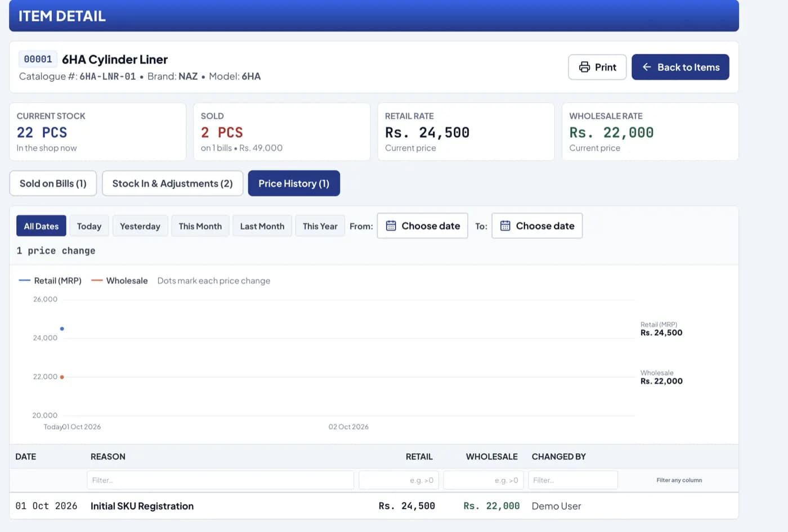
Task: Click the Retail Rate Rs. 24,500 value
Action: click(x=427, y=133)
